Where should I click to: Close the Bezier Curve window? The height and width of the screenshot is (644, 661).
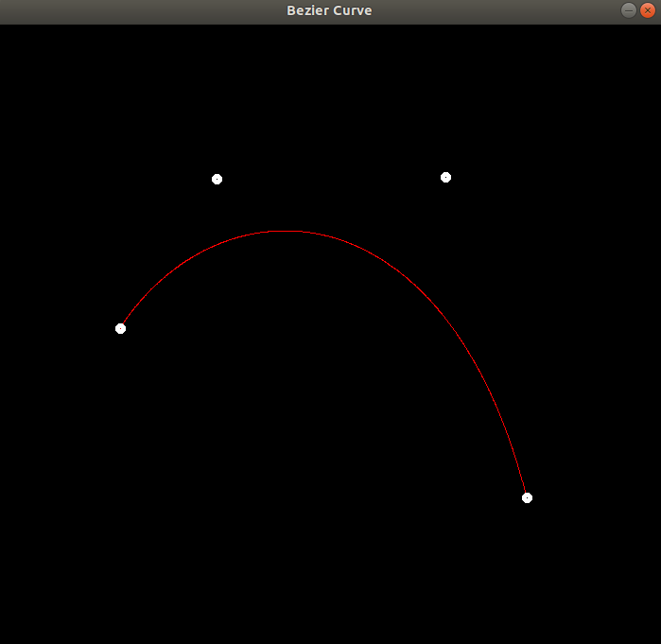(648, 10)
